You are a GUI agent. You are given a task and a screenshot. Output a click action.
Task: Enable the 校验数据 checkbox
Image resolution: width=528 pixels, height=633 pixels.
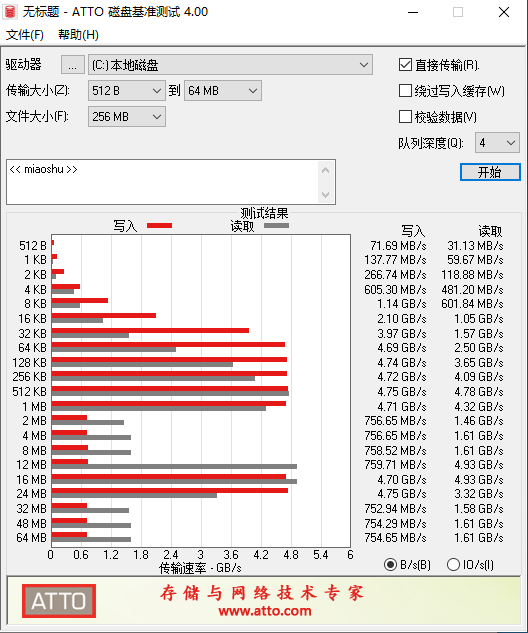pos(405,117)
